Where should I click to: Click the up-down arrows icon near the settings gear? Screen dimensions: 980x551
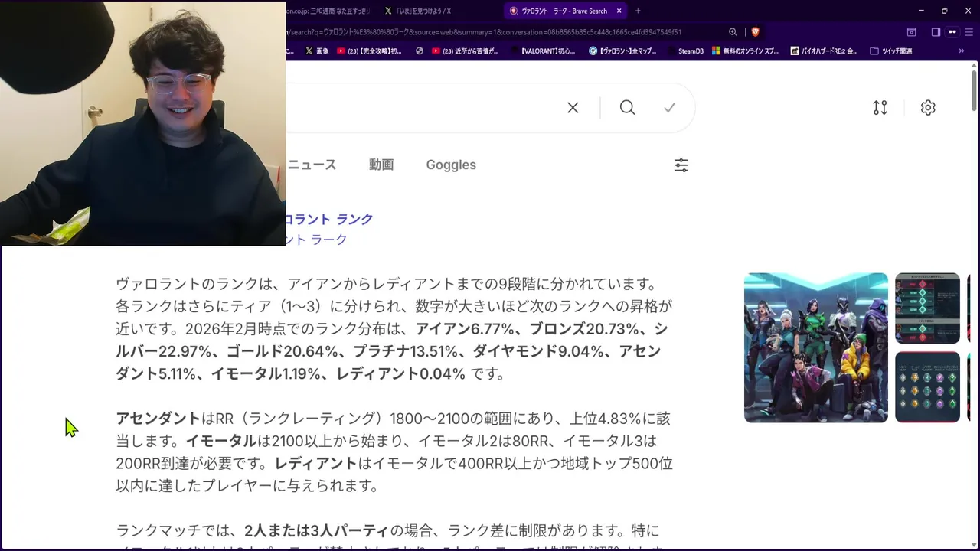point(880,108)
